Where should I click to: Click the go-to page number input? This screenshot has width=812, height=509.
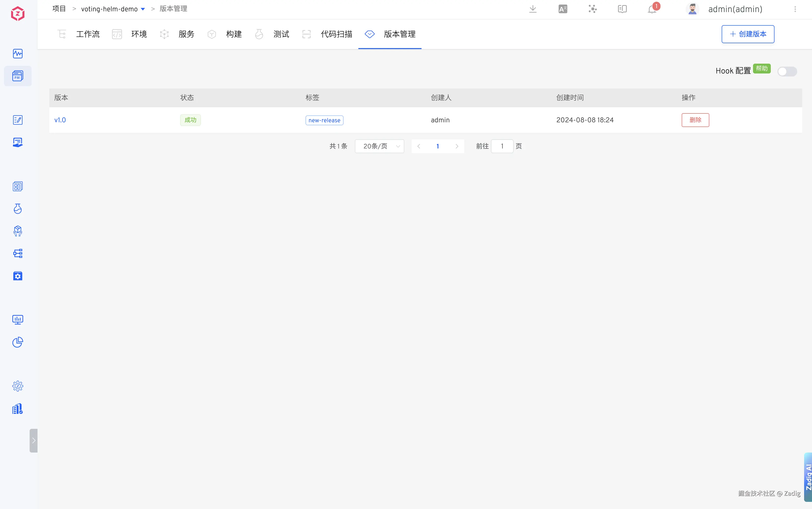pyautogui.click(x=502, y=146)
